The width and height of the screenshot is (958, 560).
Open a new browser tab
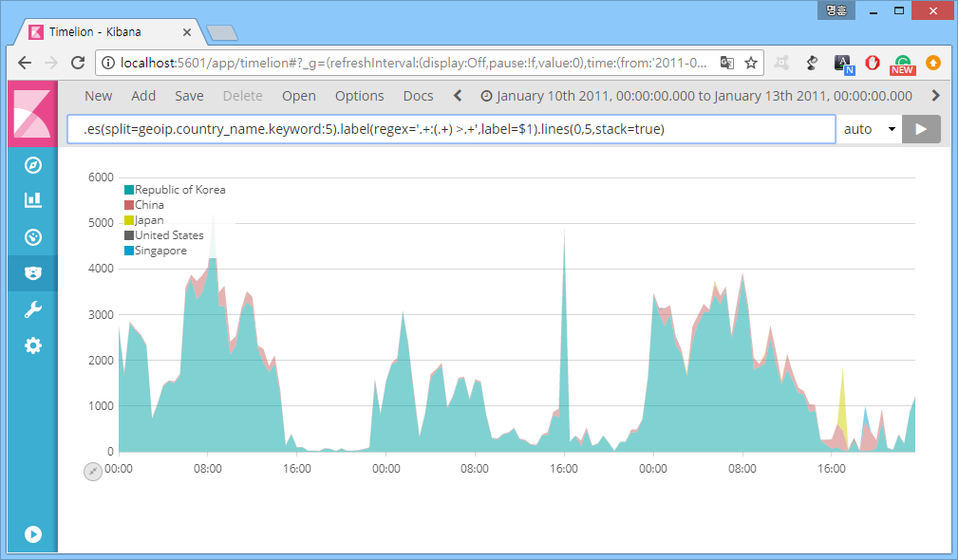pyautogui.click(x=222, y=33)
